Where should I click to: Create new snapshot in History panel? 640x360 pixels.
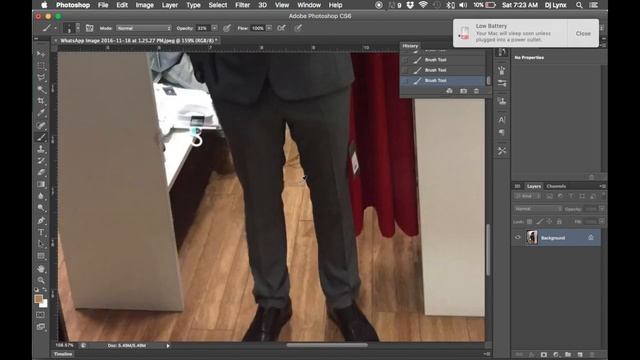[x=463, y=91]
